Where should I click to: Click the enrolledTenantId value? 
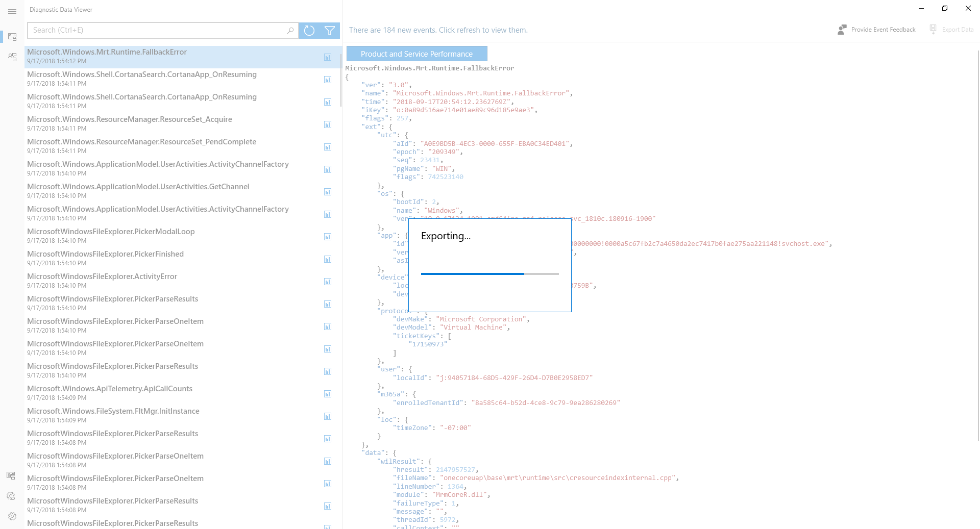tap(546, 403)
